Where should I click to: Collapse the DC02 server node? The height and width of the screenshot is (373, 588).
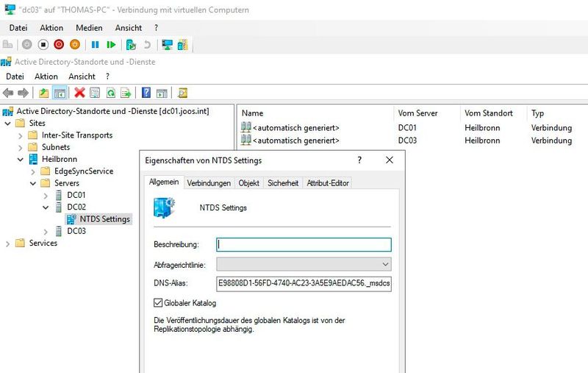(46, 207)
